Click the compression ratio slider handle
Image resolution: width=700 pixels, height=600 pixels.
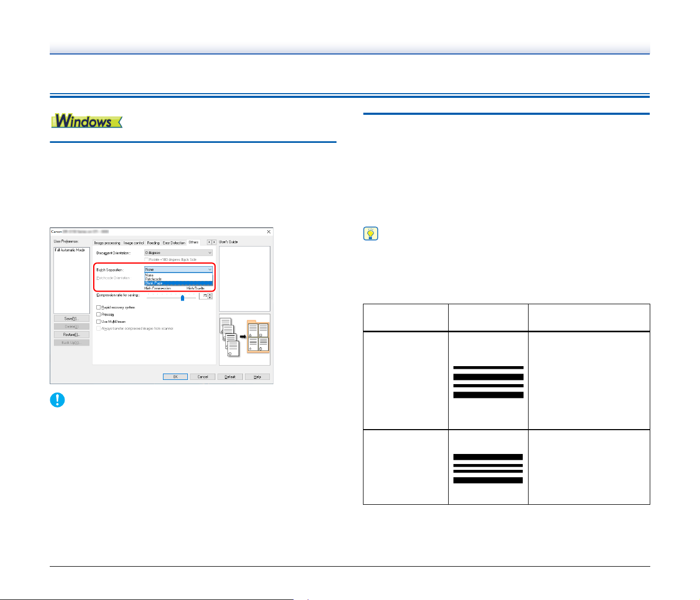(183, 298)
